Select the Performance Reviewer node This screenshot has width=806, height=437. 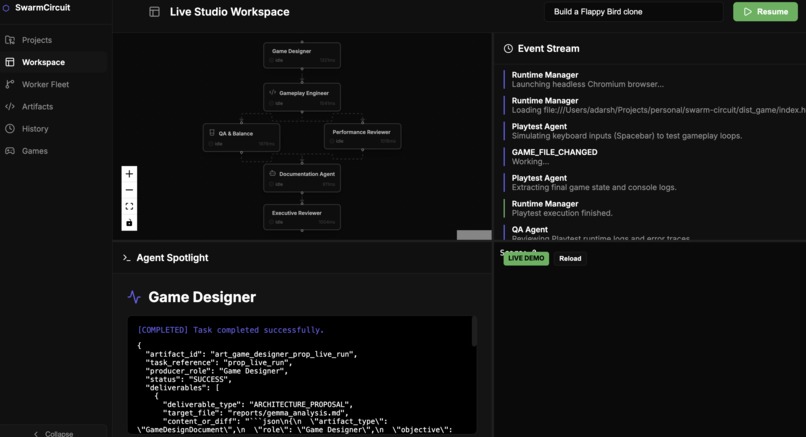(x=362, y=136)
